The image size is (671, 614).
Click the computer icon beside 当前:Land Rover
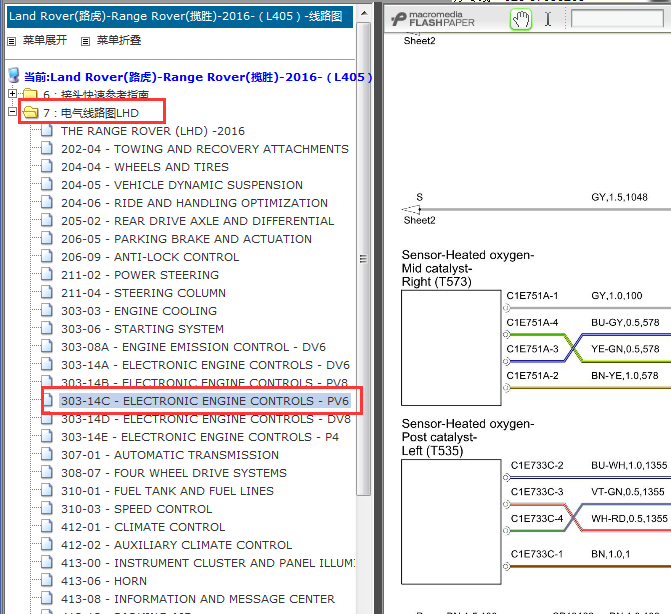(x=14, y=75)
